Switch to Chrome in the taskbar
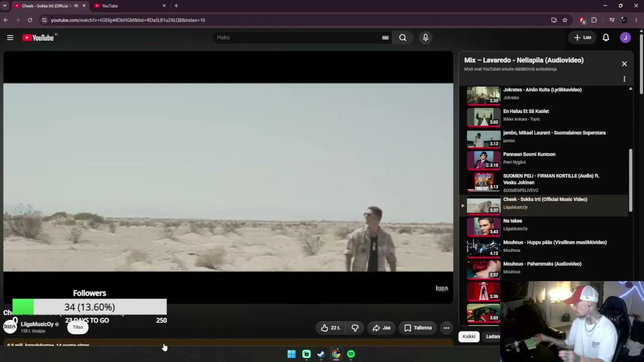 336,354
